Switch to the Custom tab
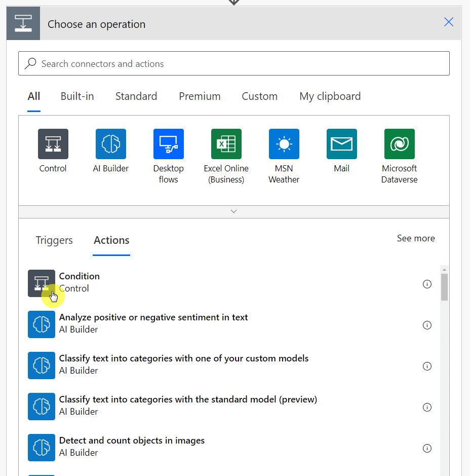This screenshot has height=476, width=470. (x=259, y=96)
